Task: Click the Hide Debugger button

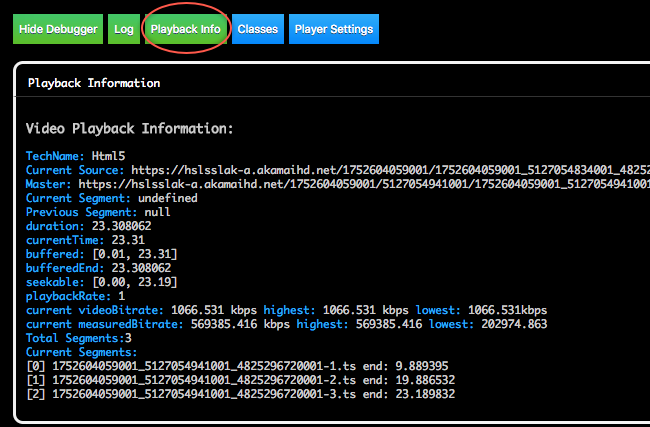Action: click(58, 29)
